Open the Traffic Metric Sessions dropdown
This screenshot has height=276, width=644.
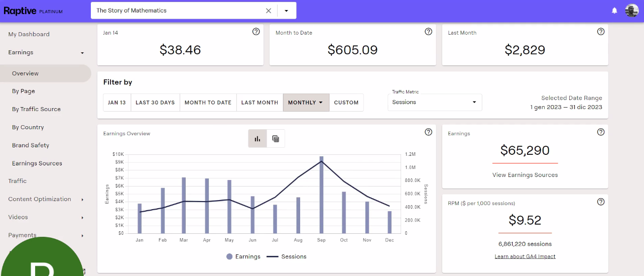point(435,102)
